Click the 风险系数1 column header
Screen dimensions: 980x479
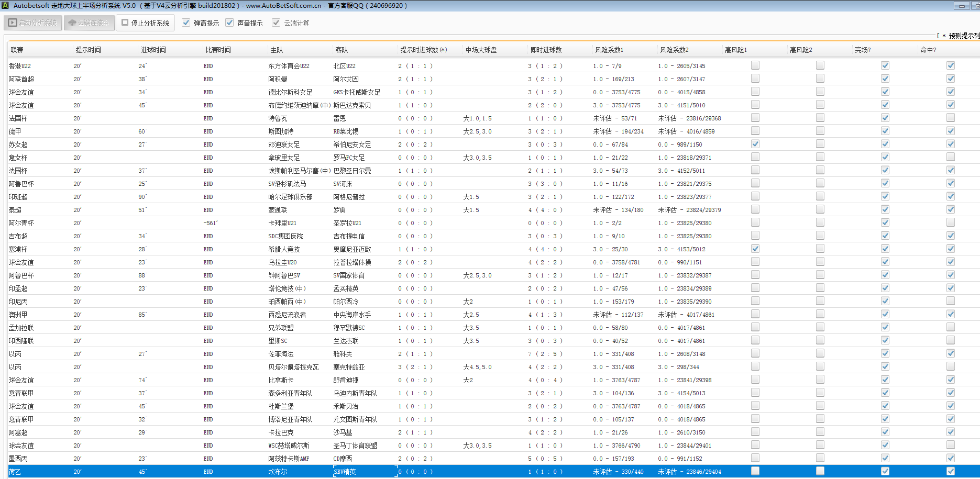(x=609, y=50)
